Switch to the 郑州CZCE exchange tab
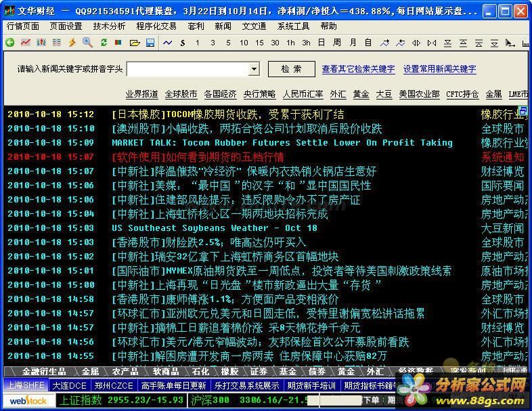532x411 pixels. pyautogui.click(x=114, y=385)
